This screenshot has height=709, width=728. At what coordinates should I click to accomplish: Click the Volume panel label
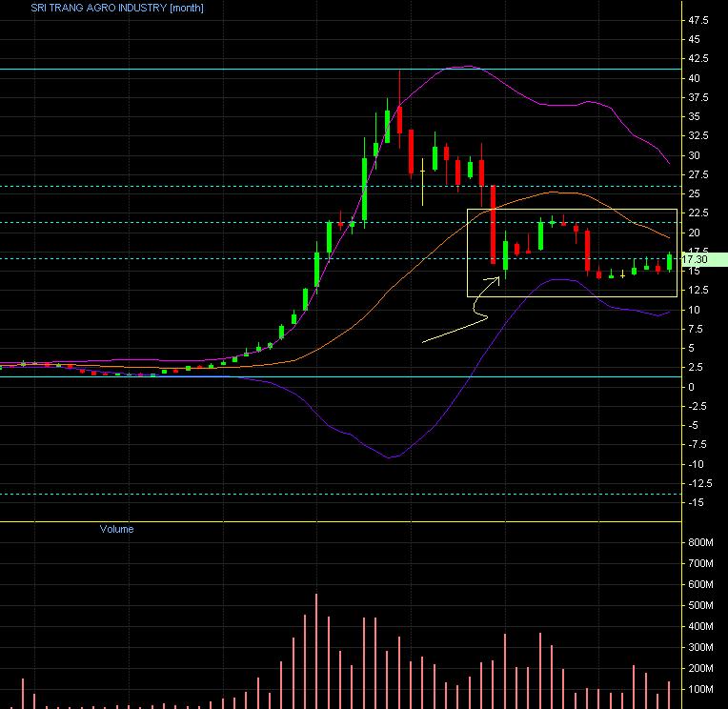116,529
